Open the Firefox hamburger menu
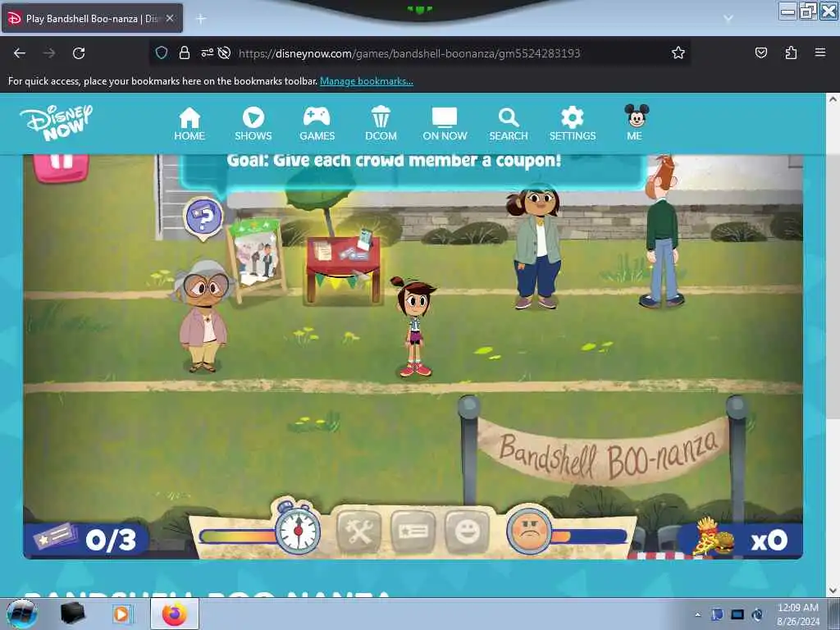Viewport: 840px width, 630px height. [820, 52]
